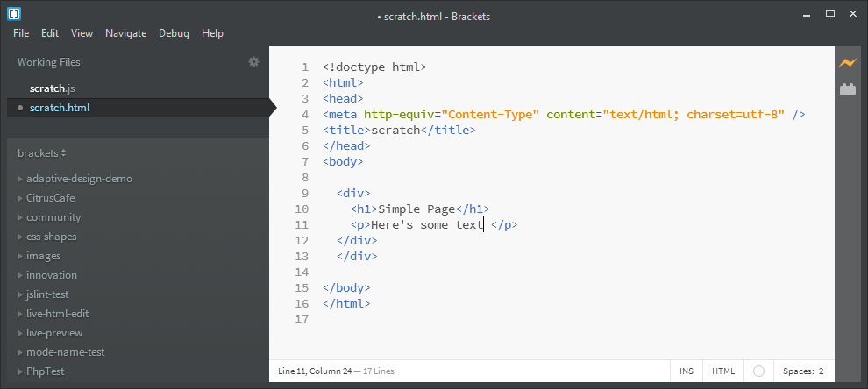Viewport: 868px width, 389px height.
Task: Click the closing head tag on line 6
Action: point(346,146)
